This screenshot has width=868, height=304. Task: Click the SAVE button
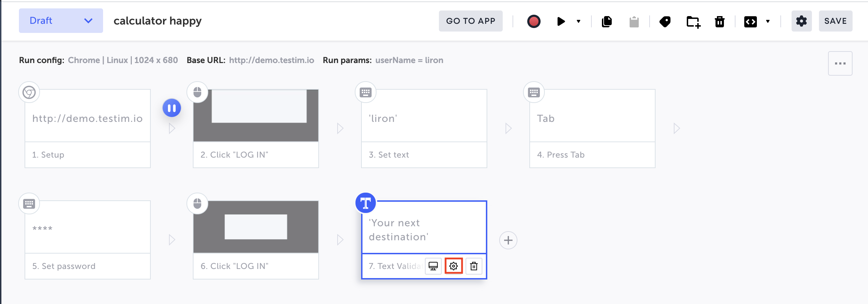tap(835, 21)
